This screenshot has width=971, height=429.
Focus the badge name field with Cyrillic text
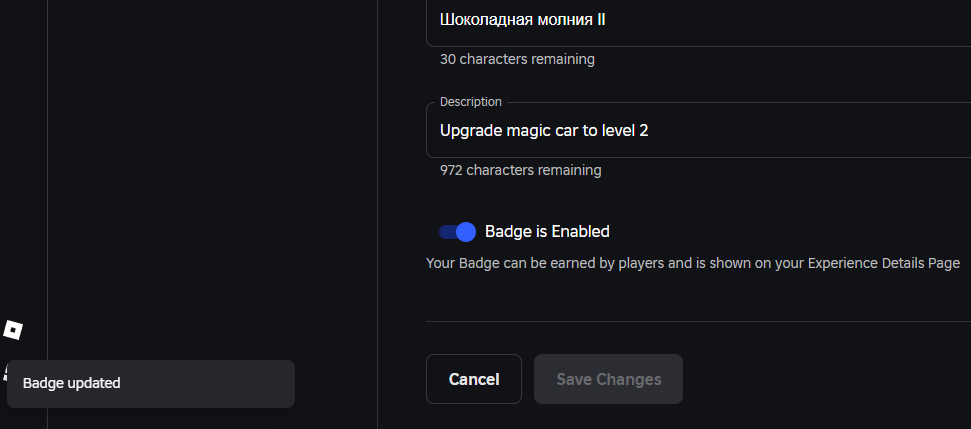(699, 23)
